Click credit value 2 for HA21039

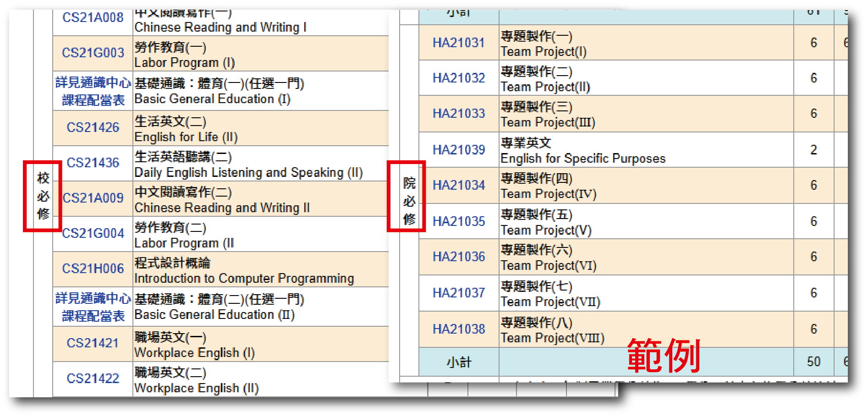pyautogui.click(x=813, y=150)
